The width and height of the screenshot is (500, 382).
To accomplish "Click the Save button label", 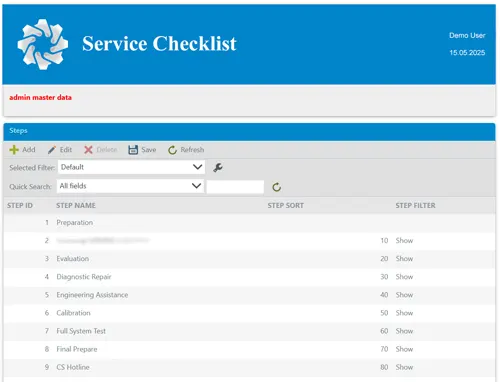I will point(149,150).
